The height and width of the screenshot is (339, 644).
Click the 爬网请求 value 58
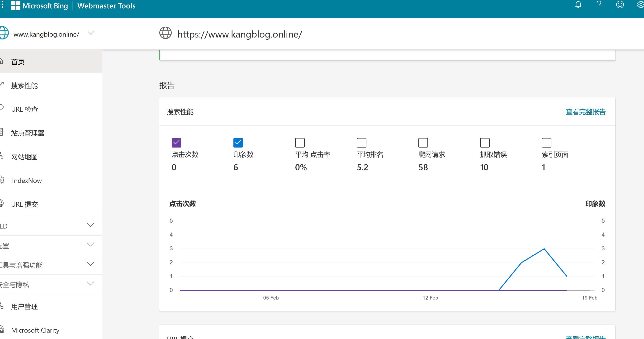[x=423, y=167]
